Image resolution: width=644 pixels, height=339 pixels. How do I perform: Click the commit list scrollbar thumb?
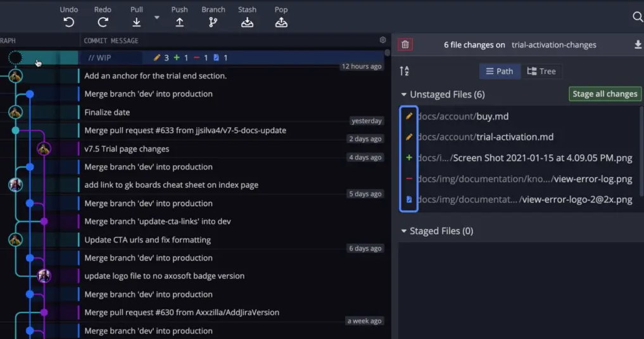(388, 53)
